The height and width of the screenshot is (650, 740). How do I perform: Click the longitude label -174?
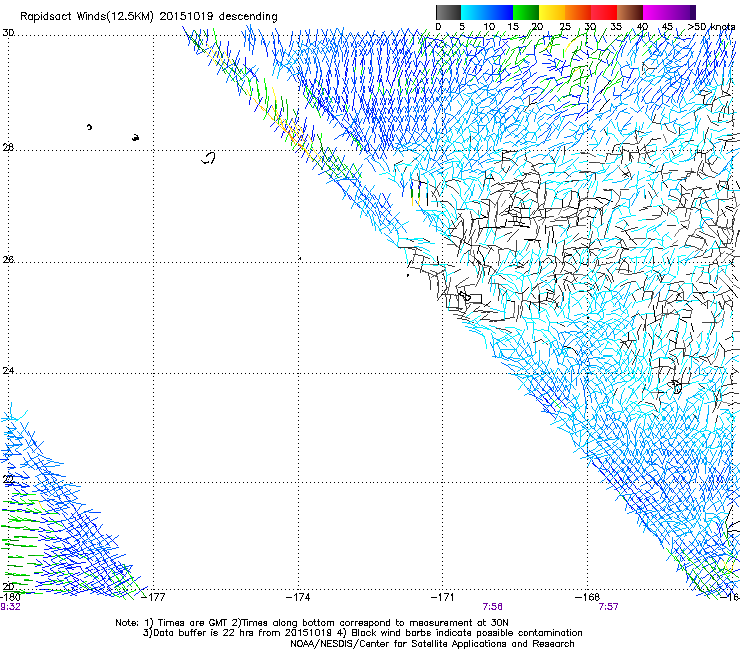coord(298,597)
